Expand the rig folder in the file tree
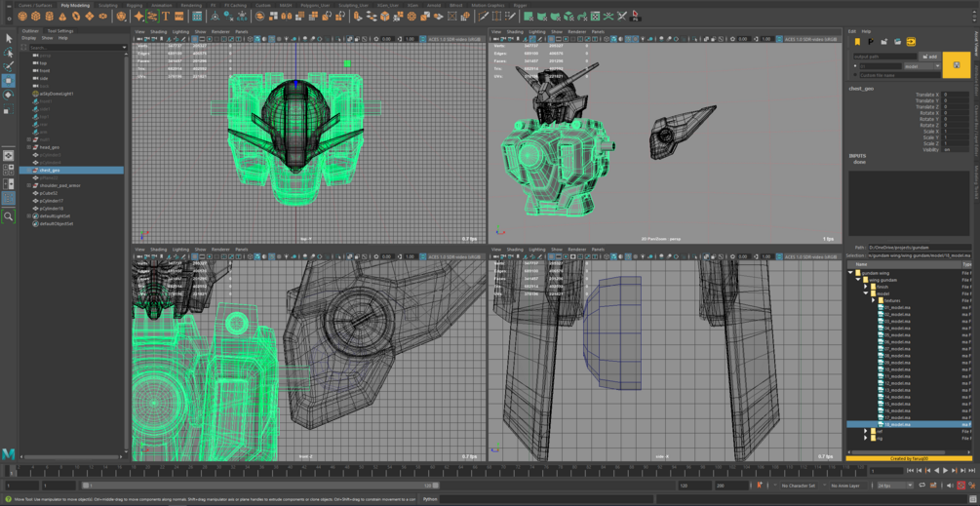The image size is (980, 506). tap(866, 438)
